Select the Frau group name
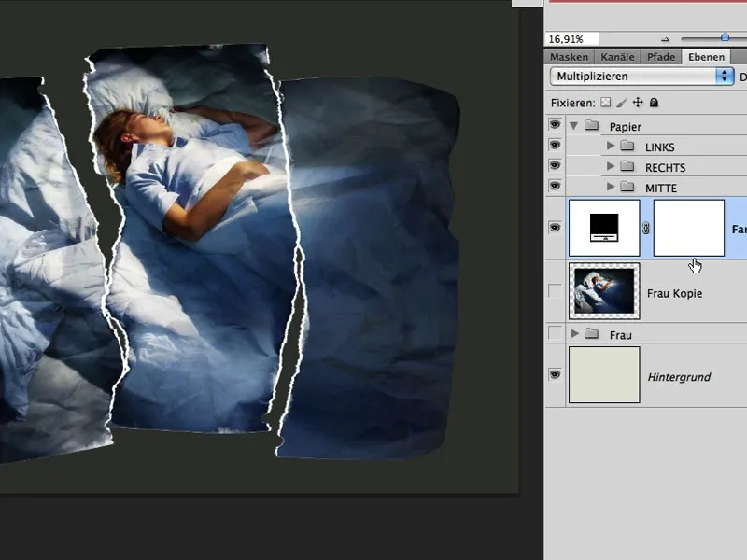Image resolution: width=747 pixels, height=560 pixels. (621, 335)
